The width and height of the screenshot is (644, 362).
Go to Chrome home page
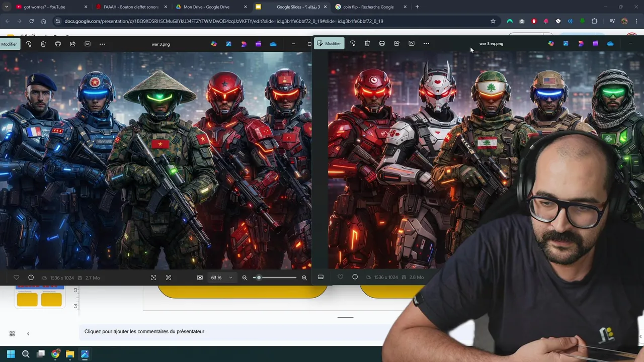pyautogui.click(x=44, y=21)
